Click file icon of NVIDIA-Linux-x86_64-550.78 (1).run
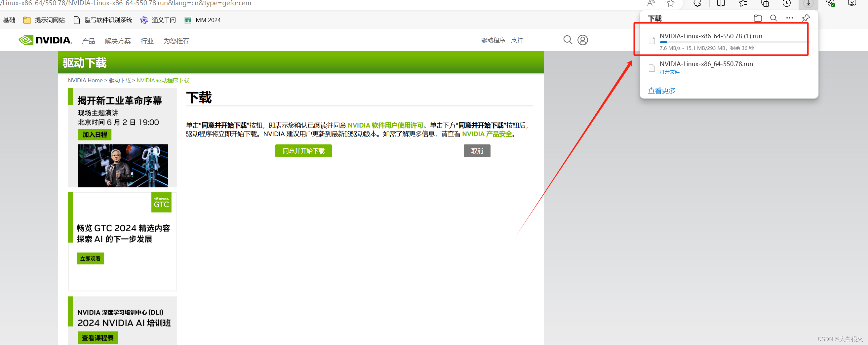Image resolution: width=868 pixels, height=345 pixels. [x=652, y=40]
